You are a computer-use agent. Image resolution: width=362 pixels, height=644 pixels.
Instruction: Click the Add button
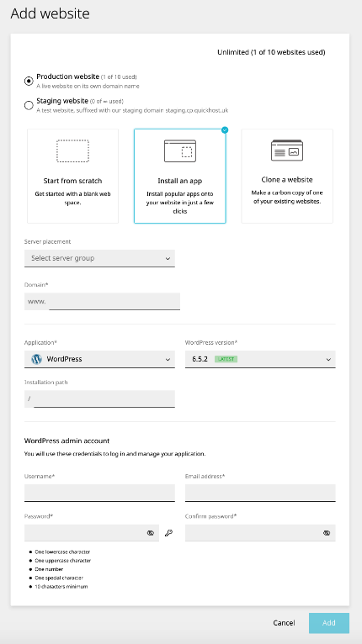329,623
